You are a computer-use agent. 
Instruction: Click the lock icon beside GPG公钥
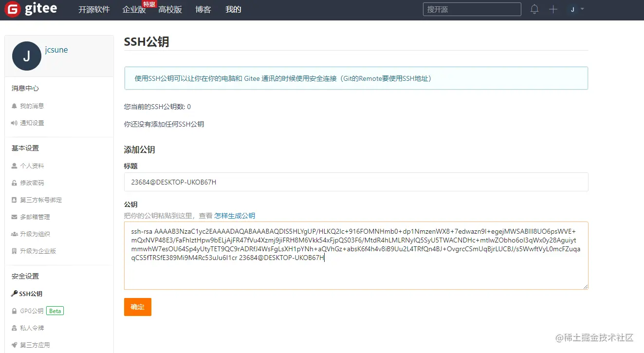[x=14, y=311]
